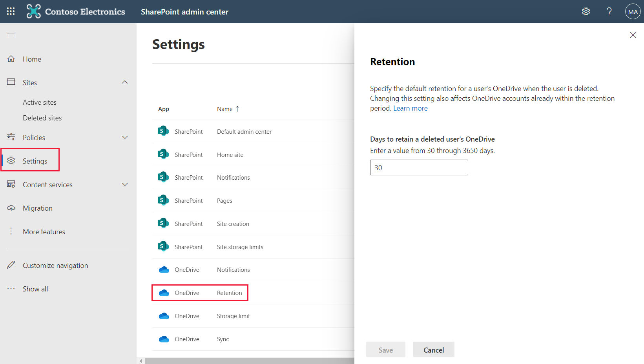Click SharePoint admin center title
Viewport: 644px width, 364px height.
coord(184,12)
